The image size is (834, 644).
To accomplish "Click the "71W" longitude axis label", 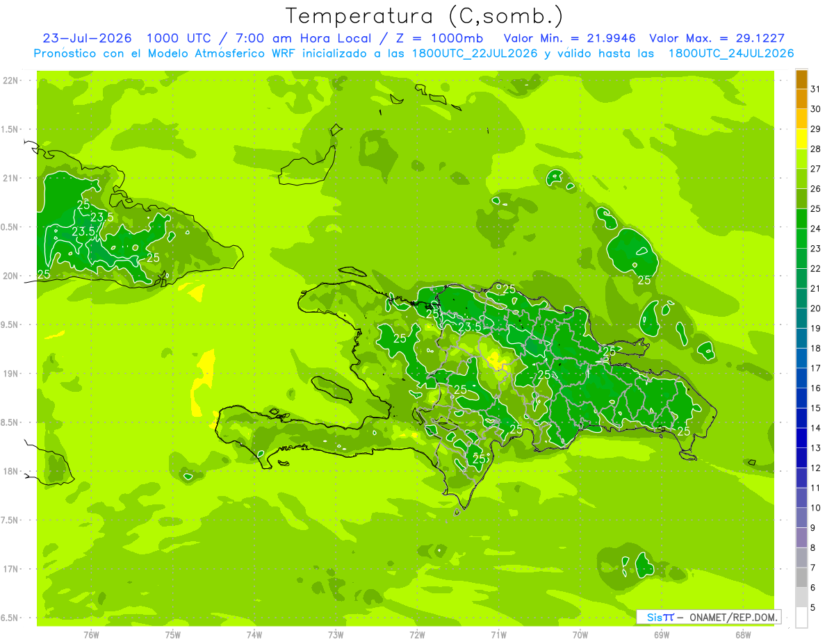I will tap(498, 635).
